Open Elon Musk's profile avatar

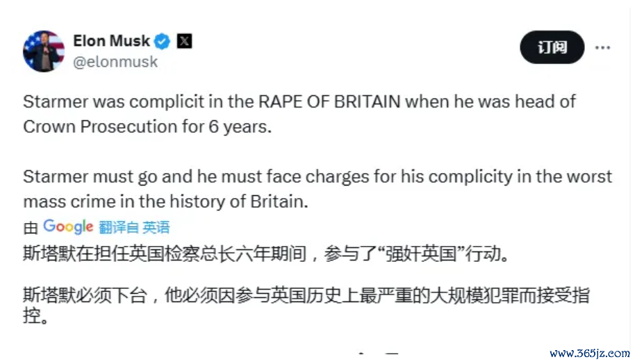pyautogui.click(x=44, y=51)
